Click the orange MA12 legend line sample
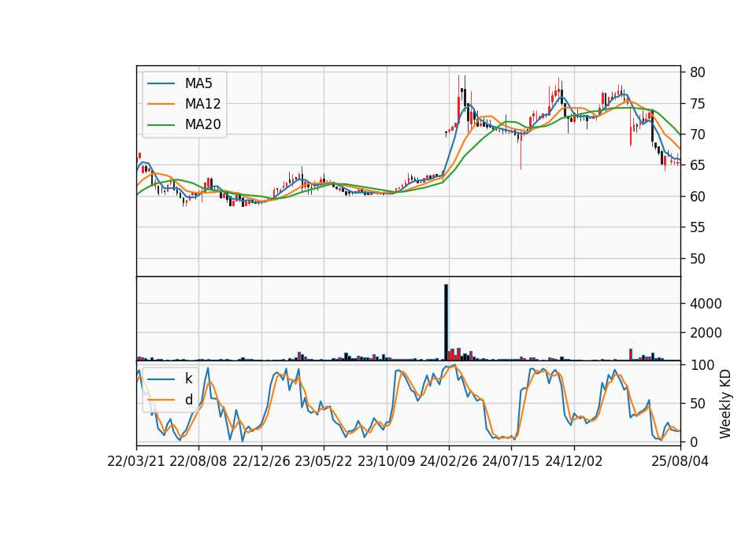The image size is (756, 543). coord(161,104)
